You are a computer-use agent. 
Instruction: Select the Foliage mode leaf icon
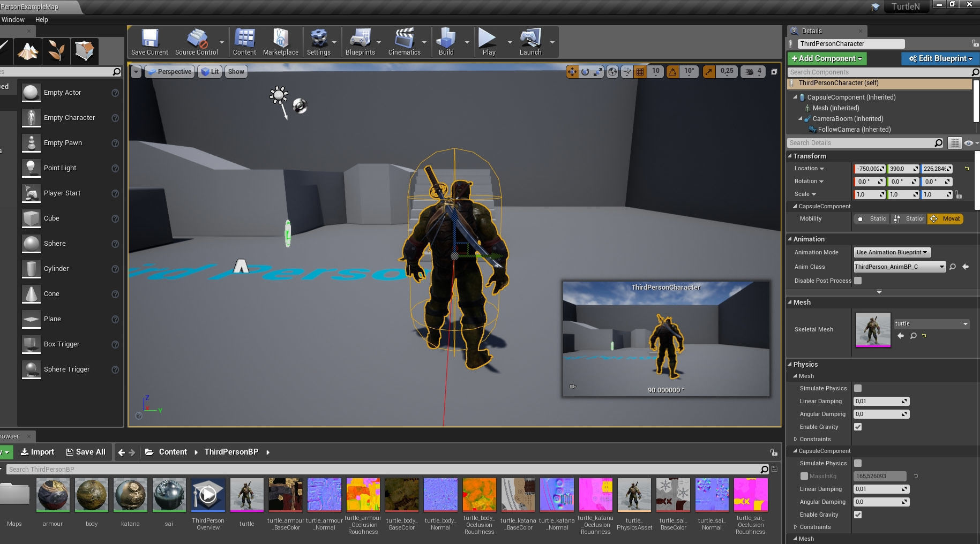(56, 51)
